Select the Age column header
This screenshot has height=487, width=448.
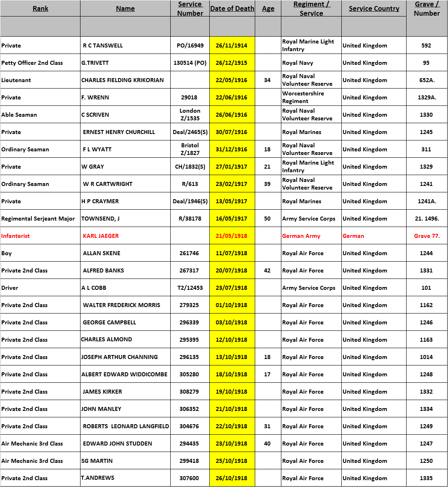tap(268, 8)
